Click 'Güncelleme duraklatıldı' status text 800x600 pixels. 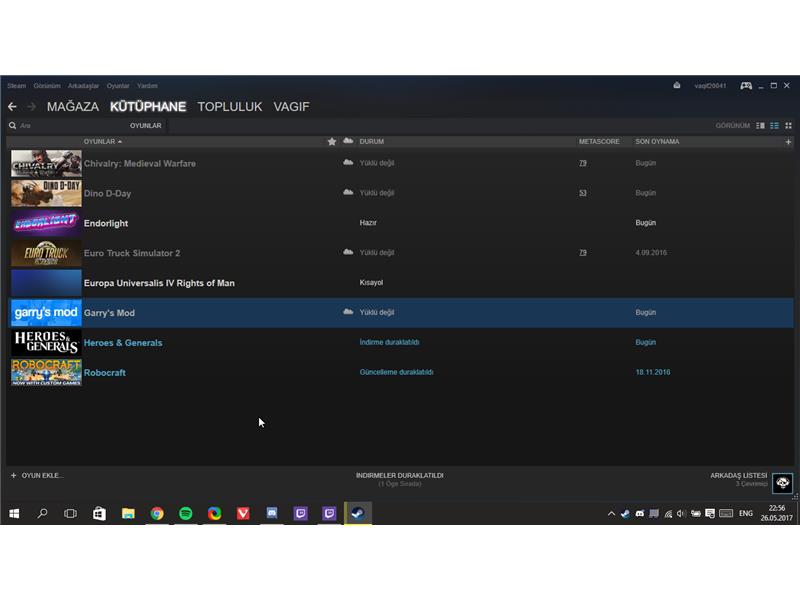click(x=396, y=372)
